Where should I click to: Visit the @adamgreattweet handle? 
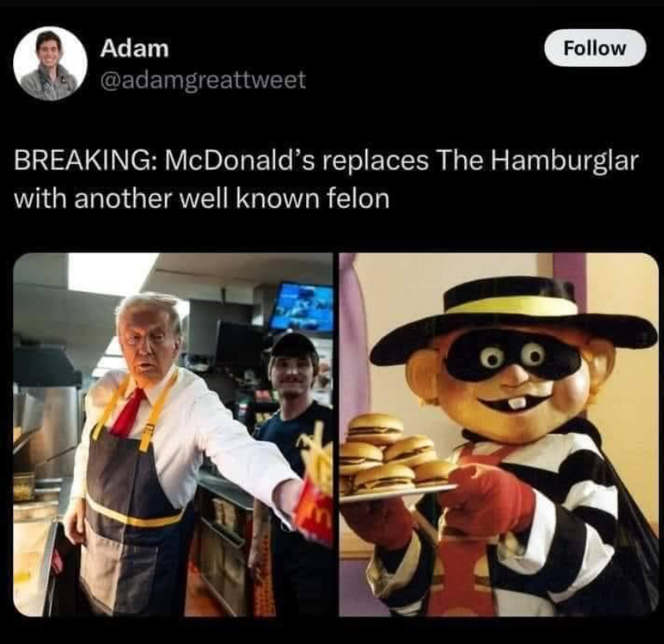click(x=202, y=80)
